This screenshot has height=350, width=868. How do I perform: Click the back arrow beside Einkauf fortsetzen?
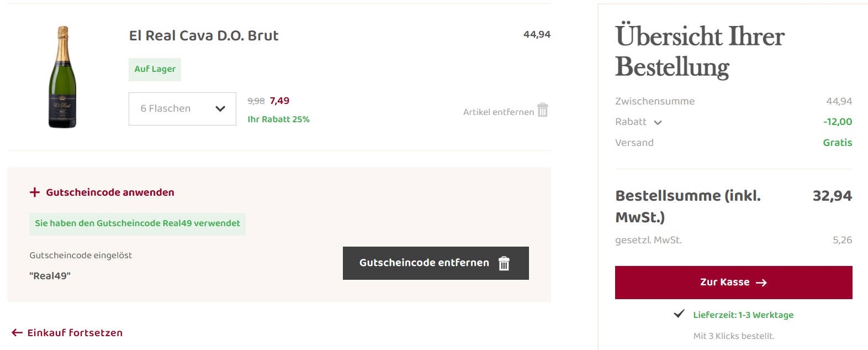(16, 332)
